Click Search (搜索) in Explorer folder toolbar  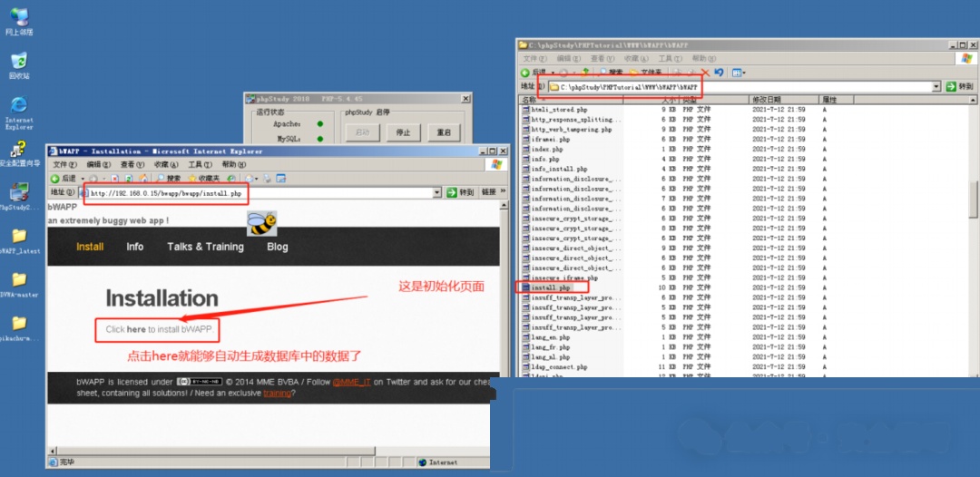pos(612,73)
